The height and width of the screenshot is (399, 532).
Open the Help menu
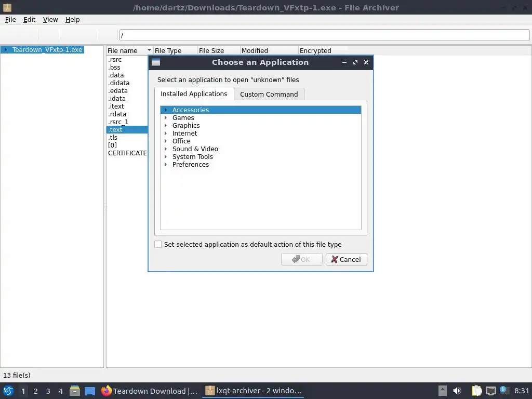[x=73, y=20]
